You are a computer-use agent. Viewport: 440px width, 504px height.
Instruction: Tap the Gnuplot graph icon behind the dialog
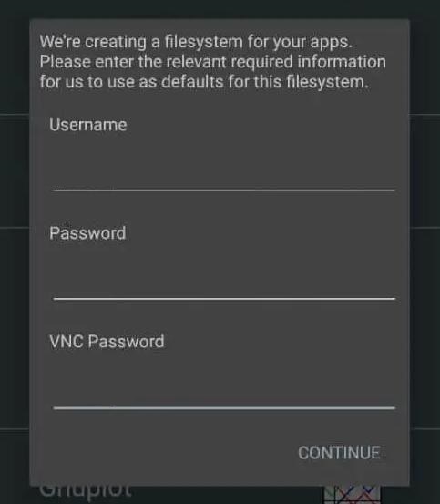click(x=353, y=495)
